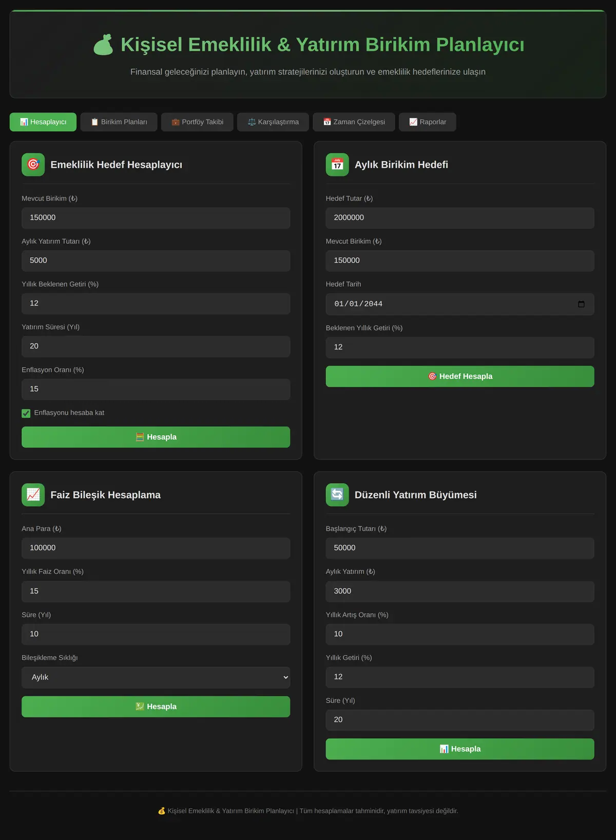Focus the Başlangıç Tutarı field
The height and width of the screenshot is (840, 616).
(460, 548)
